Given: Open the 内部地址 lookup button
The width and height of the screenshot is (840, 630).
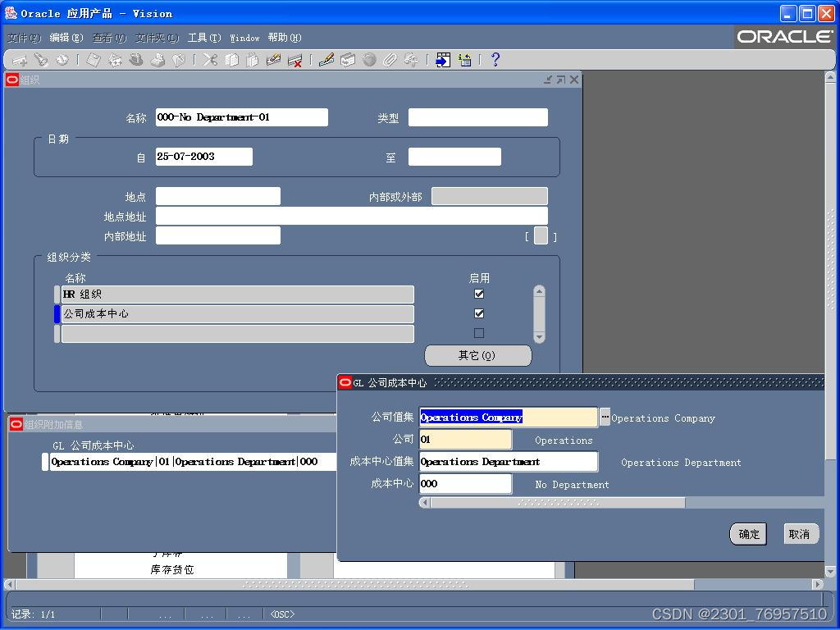Looking at the screenshot, I should pyautogui.click(x=541, y=235).
